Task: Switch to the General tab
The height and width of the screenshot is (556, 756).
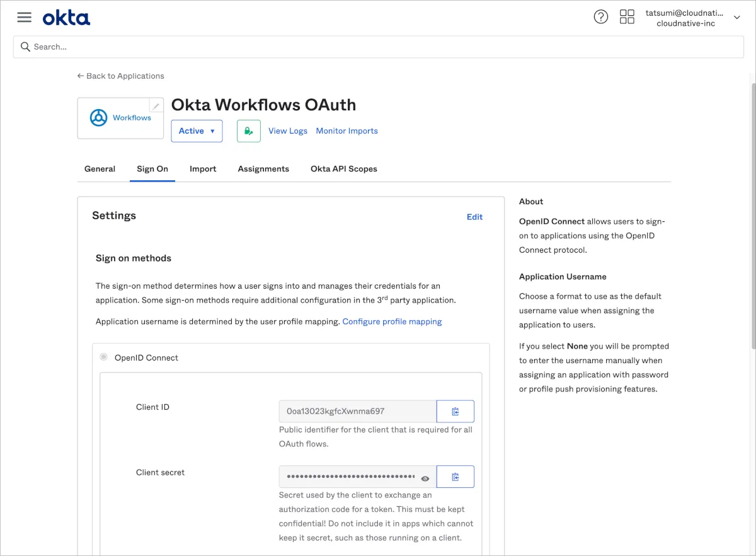Action: point(100,169)
